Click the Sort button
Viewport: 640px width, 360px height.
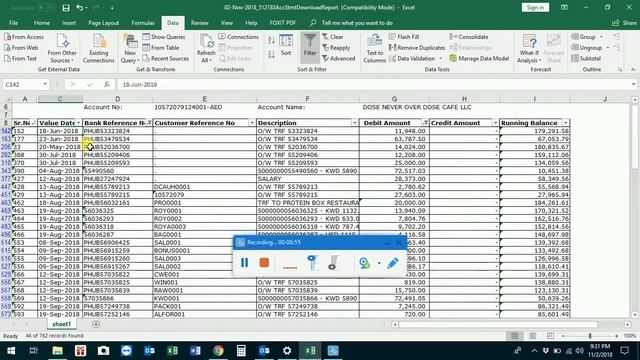pyautogui.click(x=286, y=45)
